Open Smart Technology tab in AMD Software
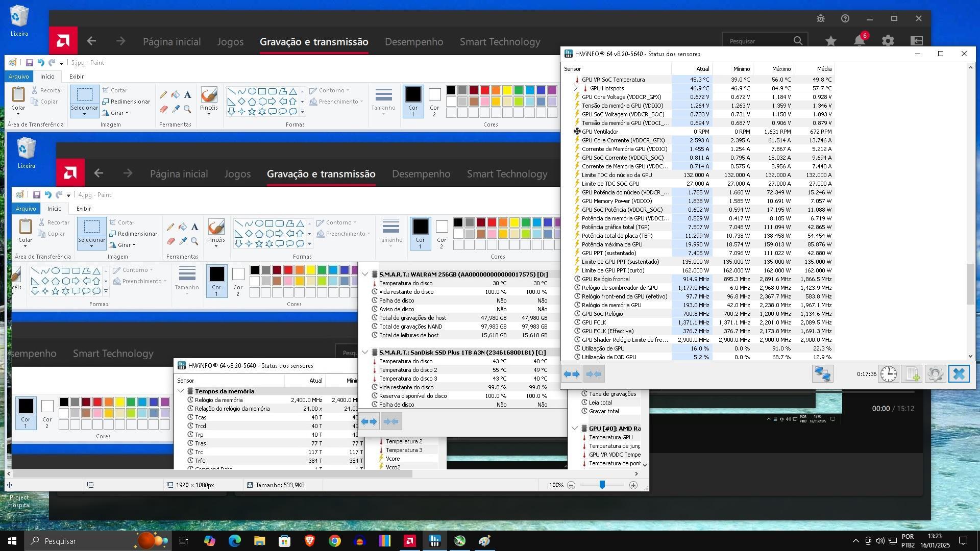This screenshot has width=980, height=551. (500, 41)
